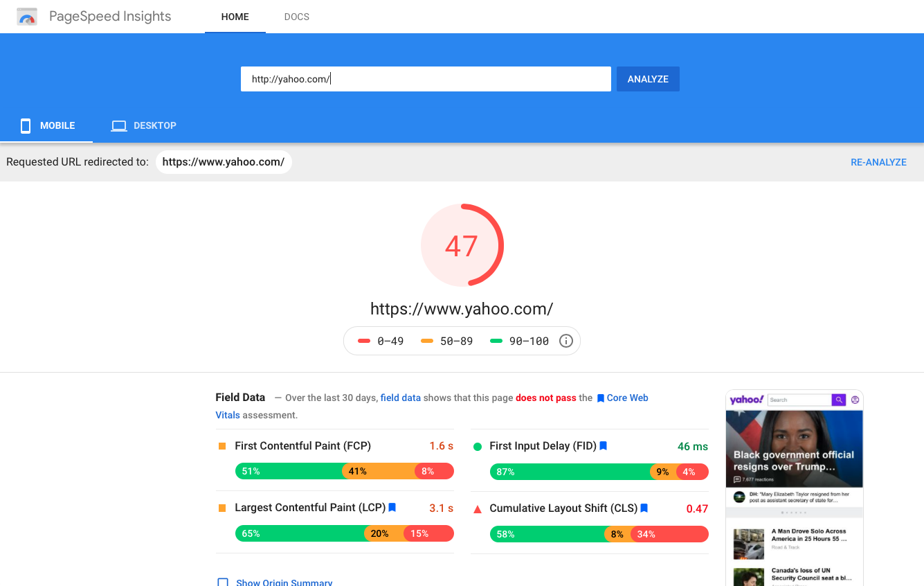Open the Core Web Vitals link
The height and width of the screenshot is (586, 924).
627,398
